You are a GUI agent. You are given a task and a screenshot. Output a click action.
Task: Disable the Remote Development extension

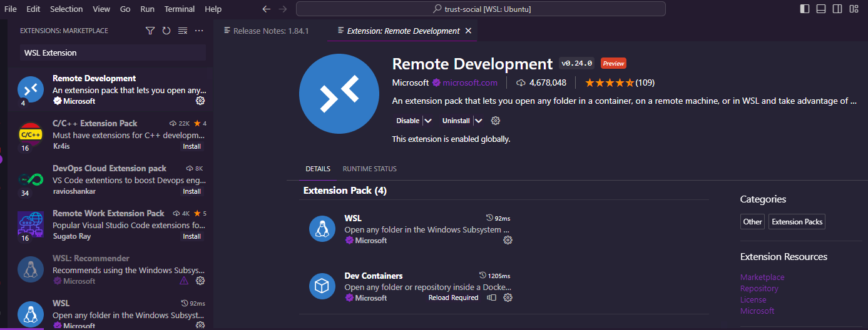pos(407,121)
